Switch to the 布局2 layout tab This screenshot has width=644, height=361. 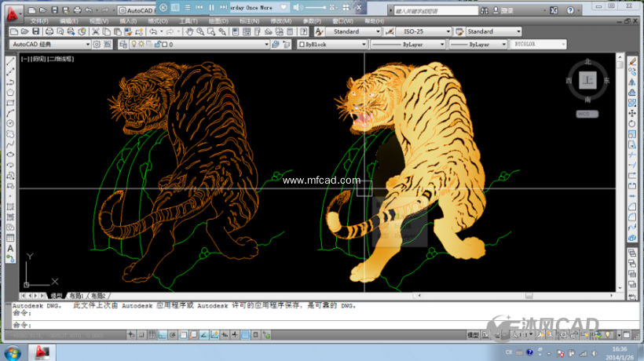98,296
